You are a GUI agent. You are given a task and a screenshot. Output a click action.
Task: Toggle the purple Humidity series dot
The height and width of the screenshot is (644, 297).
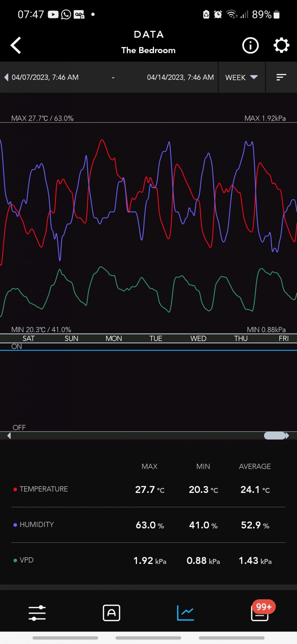pos(15,525)
